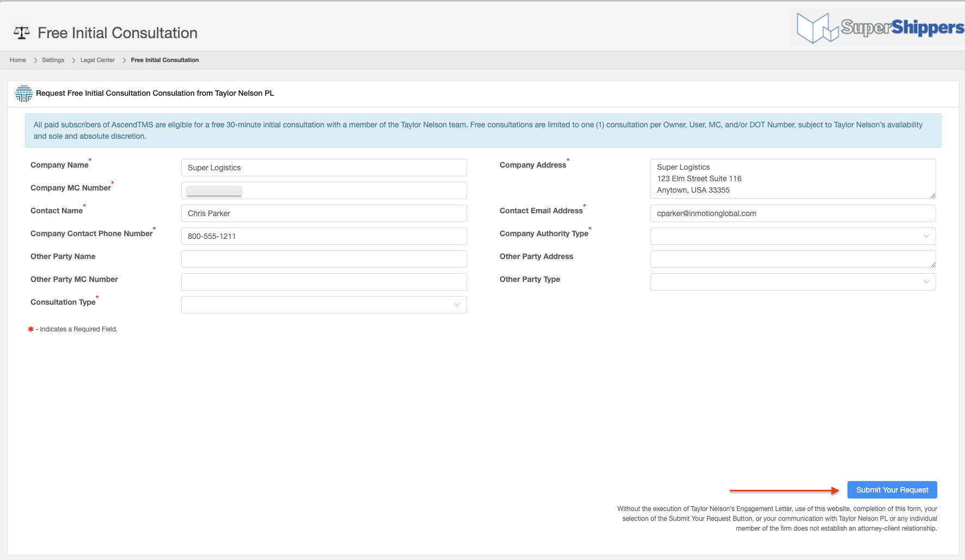Click the Consultation Type label
The height and width of the screenshot is (560, 965).
point(63,302)
